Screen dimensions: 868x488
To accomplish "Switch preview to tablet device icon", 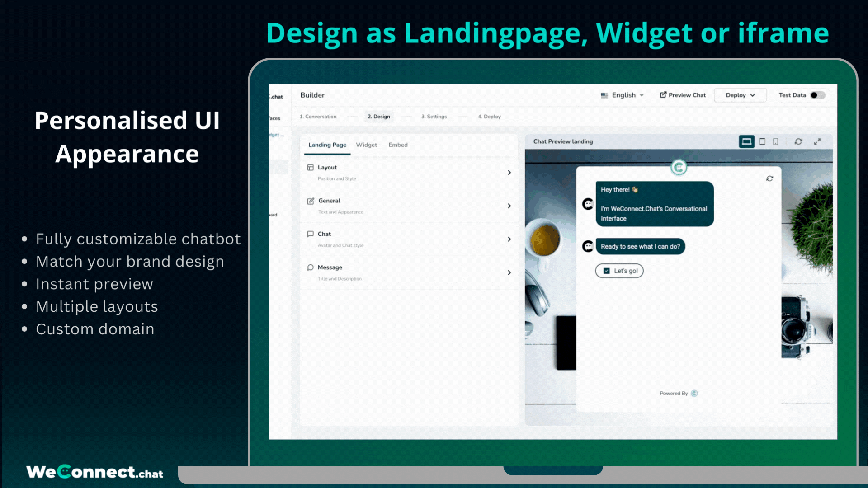I will click(762, 142).
